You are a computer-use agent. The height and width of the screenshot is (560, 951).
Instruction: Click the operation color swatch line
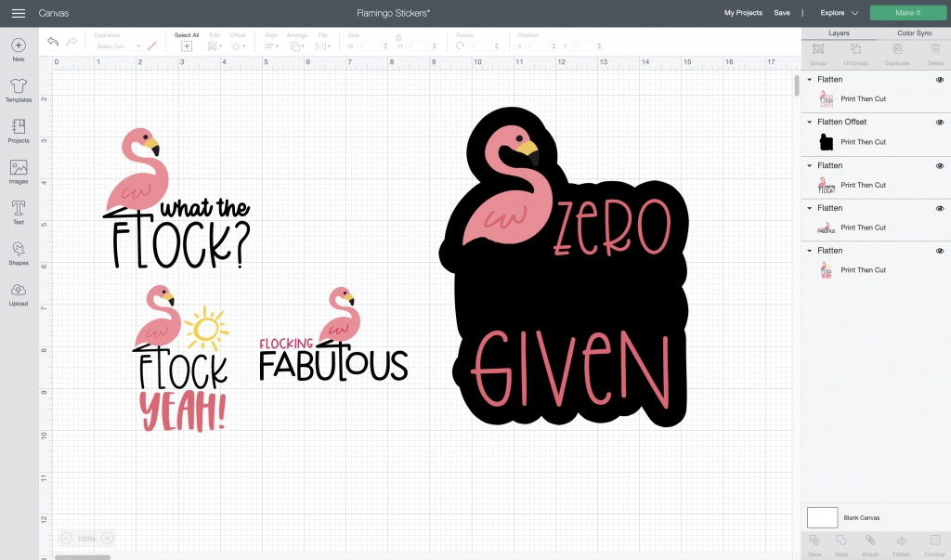pos(151,46)
